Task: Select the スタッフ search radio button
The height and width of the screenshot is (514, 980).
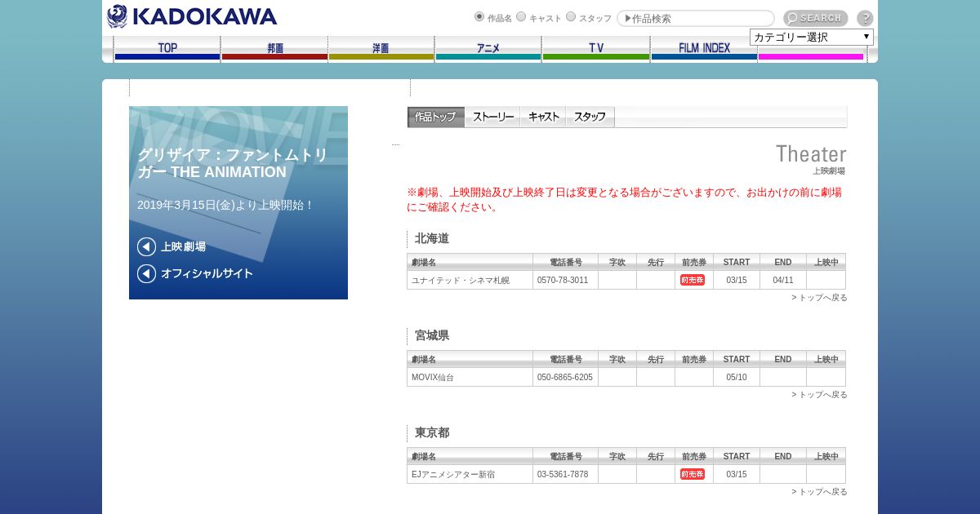Action: tap(571, 16)
